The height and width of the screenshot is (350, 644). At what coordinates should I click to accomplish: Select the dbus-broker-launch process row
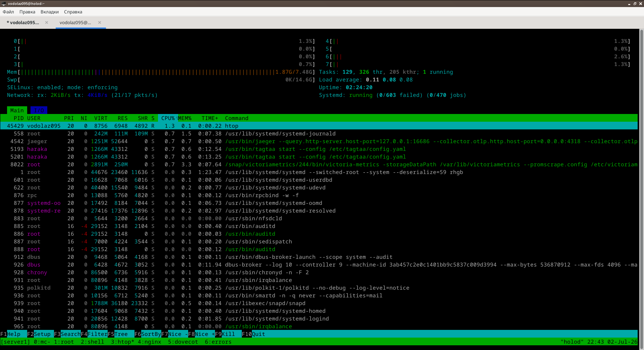319,257
